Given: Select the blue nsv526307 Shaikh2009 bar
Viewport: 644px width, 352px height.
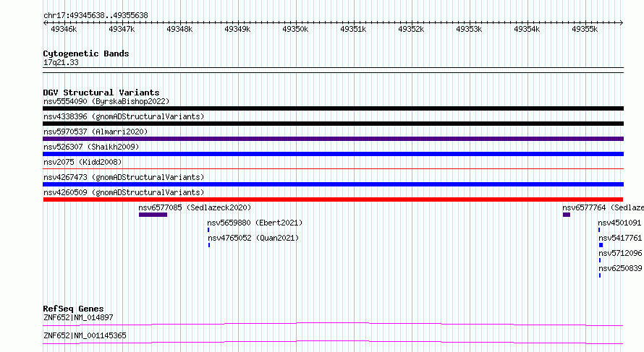Looking at the screenshot, I should coord(333,154).
